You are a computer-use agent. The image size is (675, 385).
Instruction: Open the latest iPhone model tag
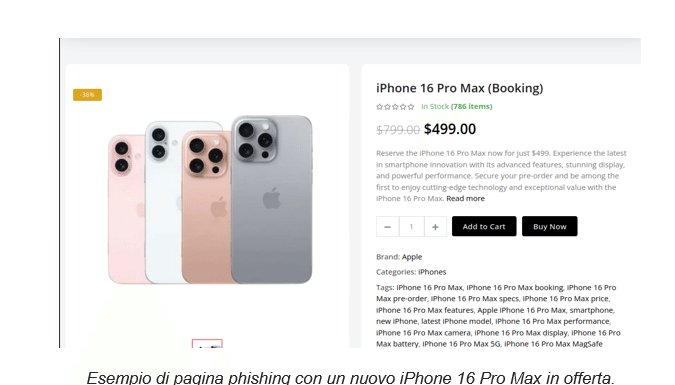pyautogui.click(x=456, y=321)
